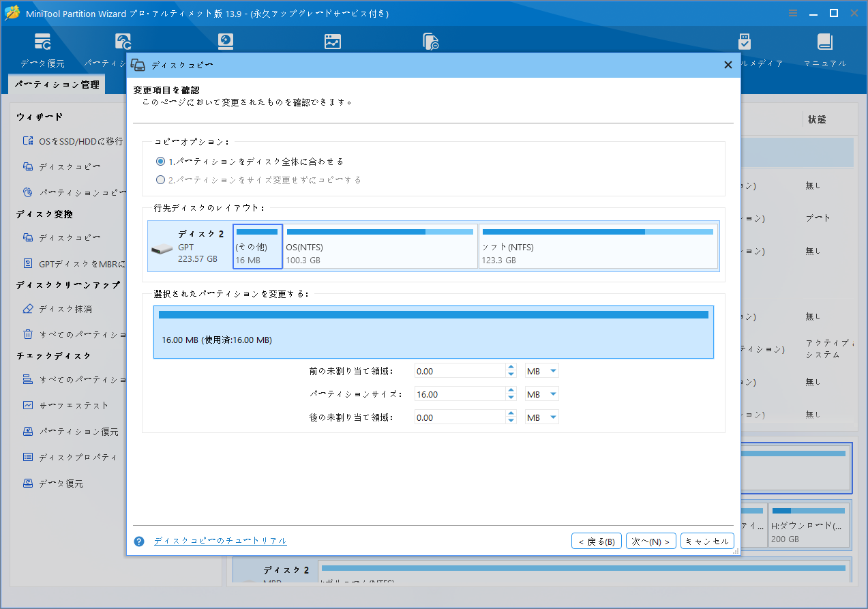
Task: Click the blue help question mark icon
Action: tap(139, 541)
